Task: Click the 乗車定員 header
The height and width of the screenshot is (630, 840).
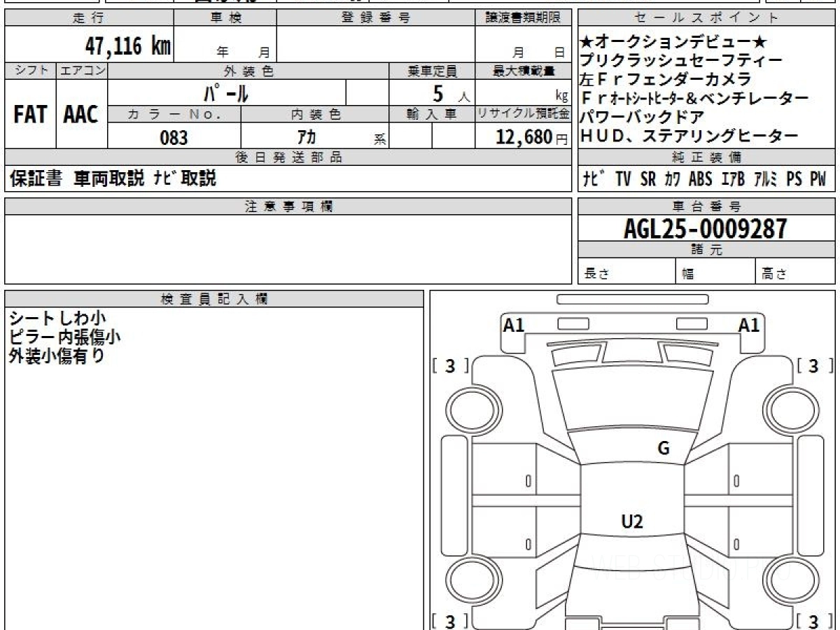Action: [431, 71]
